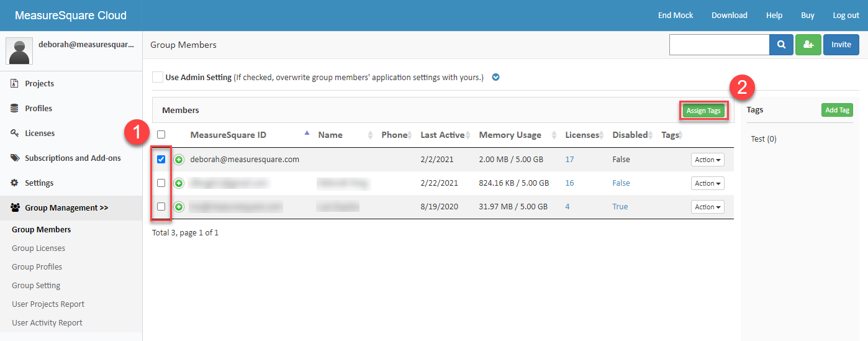Open Projects via its sidebar icon
Screen dimensions: 868x341
point(14,83)
